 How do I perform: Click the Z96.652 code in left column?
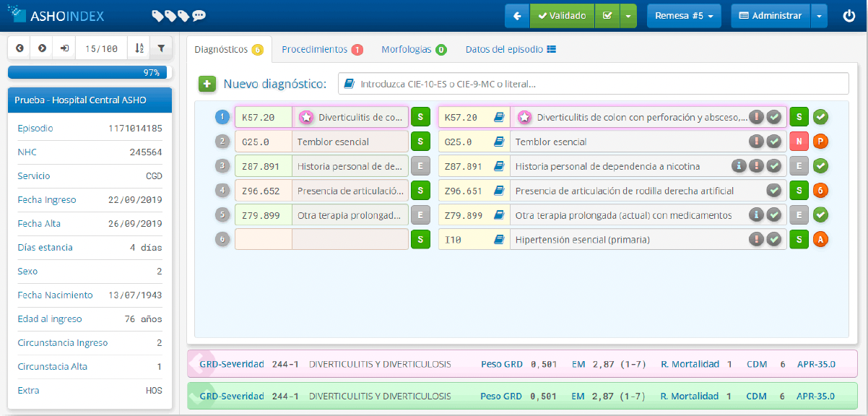264,191
